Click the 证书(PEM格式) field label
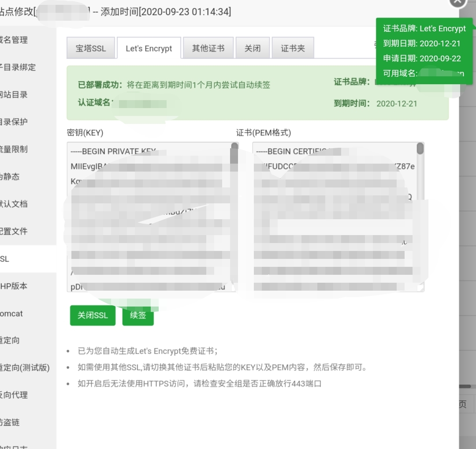Image resolution: width=476 pixels, height=449 pixels. (x=264, y=133)
